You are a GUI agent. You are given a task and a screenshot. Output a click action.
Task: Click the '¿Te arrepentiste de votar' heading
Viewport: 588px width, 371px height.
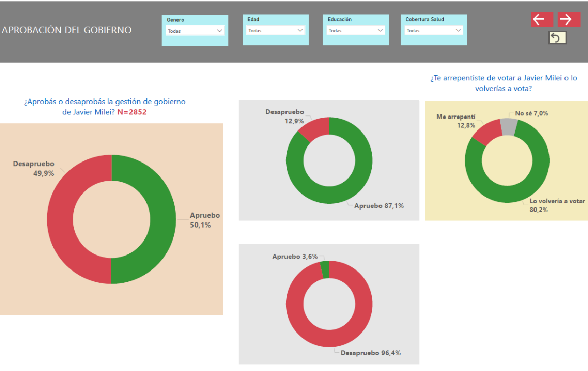(503, 83)
